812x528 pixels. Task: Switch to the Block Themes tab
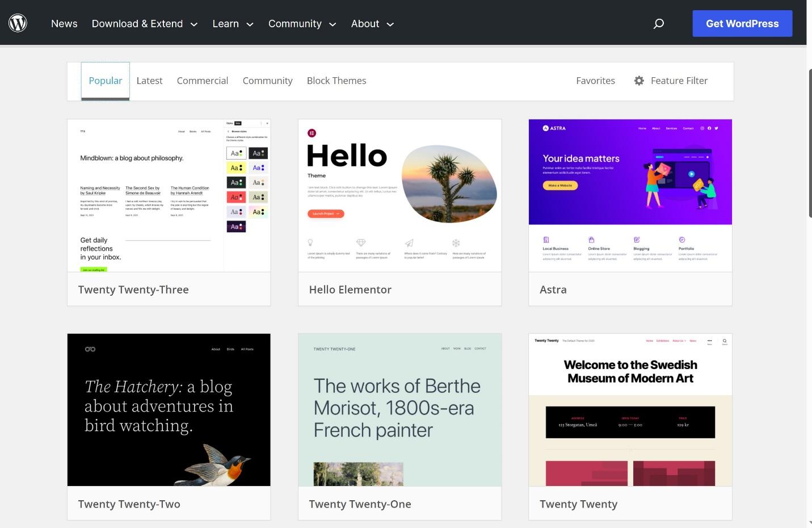pos(336,81)
